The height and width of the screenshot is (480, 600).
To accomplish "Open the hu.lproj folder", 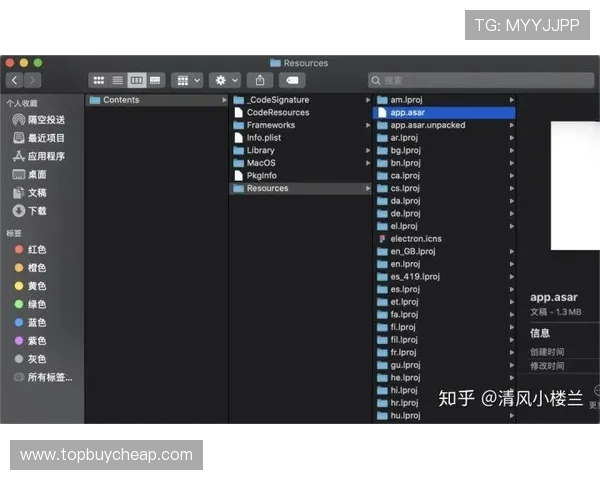I will pos(444,416).
